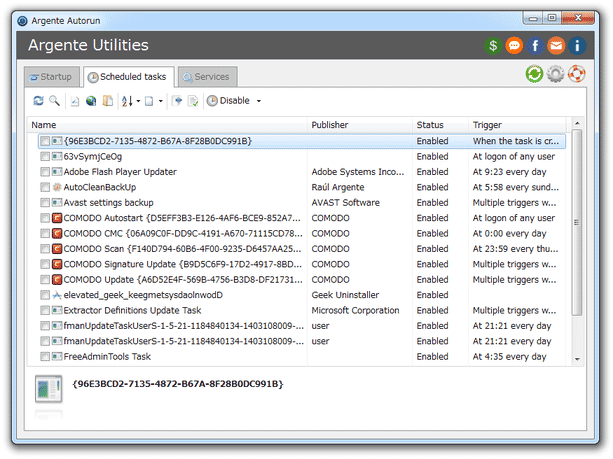Check the {96E3BCD2-7135...} task checkbox
The height and width of the screenshot is (459, 613).
tap(45, 141)
